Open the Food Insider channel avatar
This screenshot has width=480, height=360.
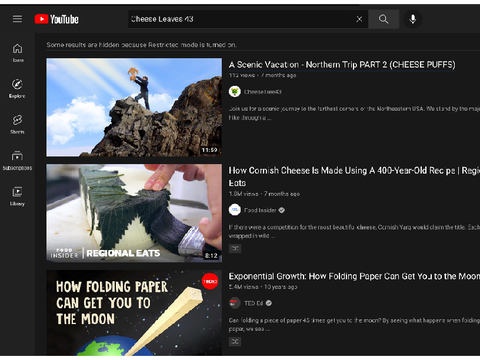(x=235, y=210)
